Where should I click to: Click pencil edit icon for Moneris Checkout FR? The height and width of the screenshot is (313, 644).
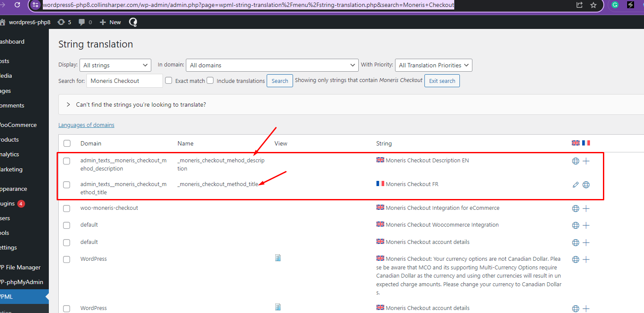(575, 185)
